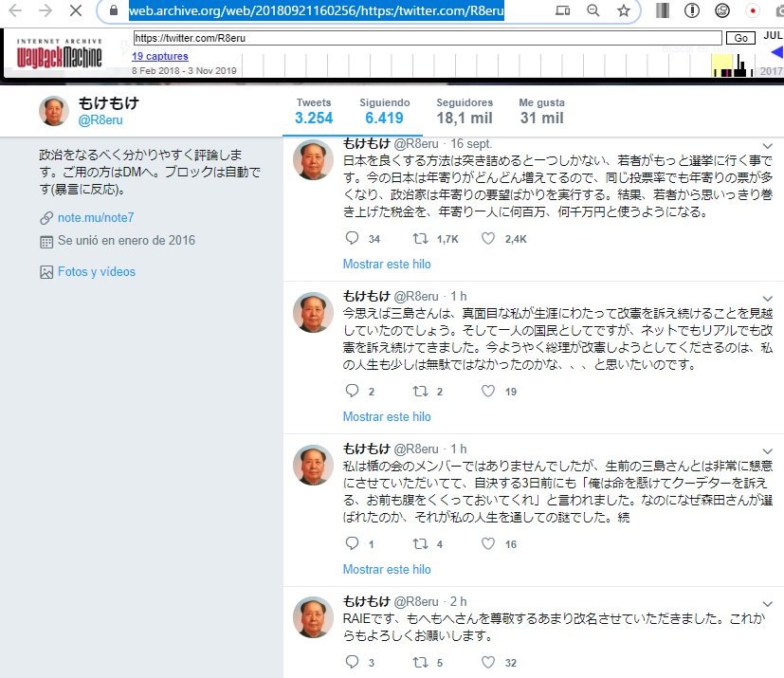
Task: Retweet the RAIE tweet with 5 retweets
Action: click(x=420, y=663)
